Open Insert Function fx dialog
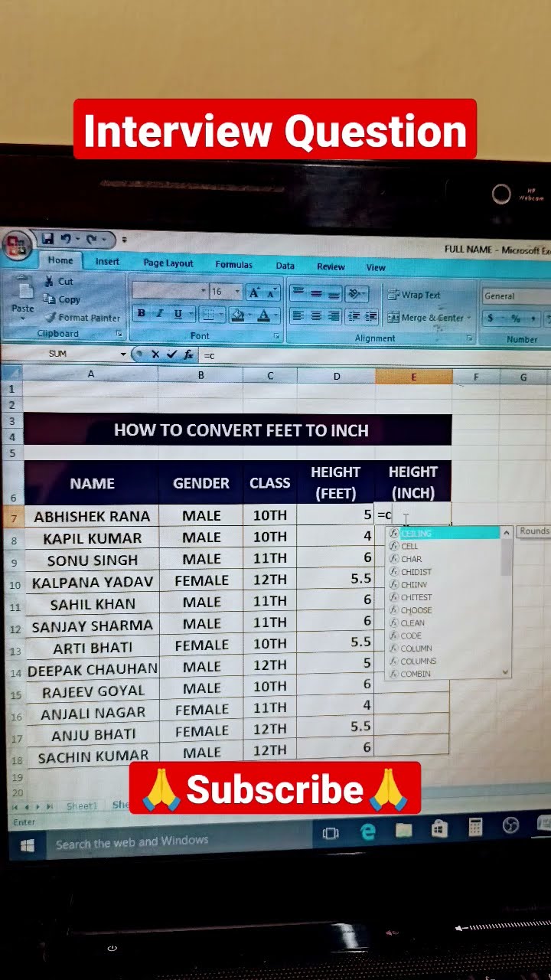The image size is (551, 980). tap(187, 354)
